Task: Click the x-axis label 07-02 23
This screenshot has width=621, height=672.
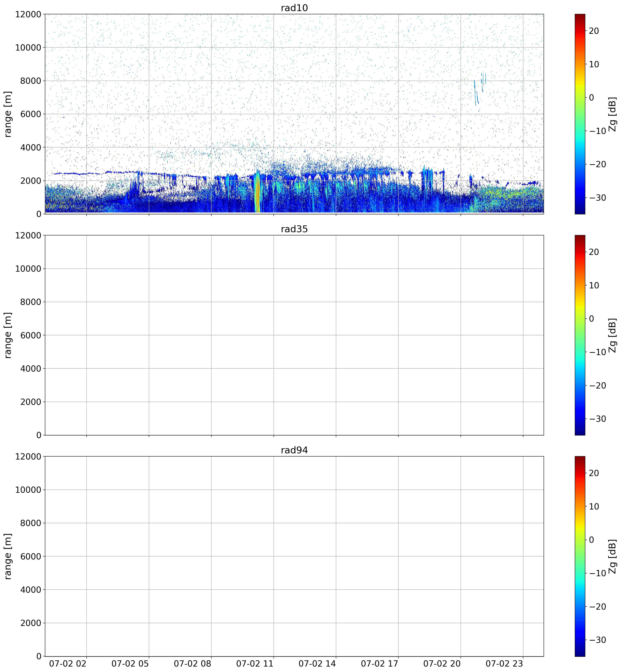Action: 504,664
